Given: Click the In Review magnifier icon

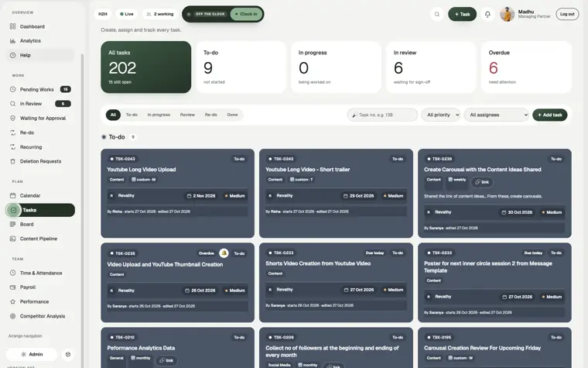Looking at the screenshot, I should (12, 104).
